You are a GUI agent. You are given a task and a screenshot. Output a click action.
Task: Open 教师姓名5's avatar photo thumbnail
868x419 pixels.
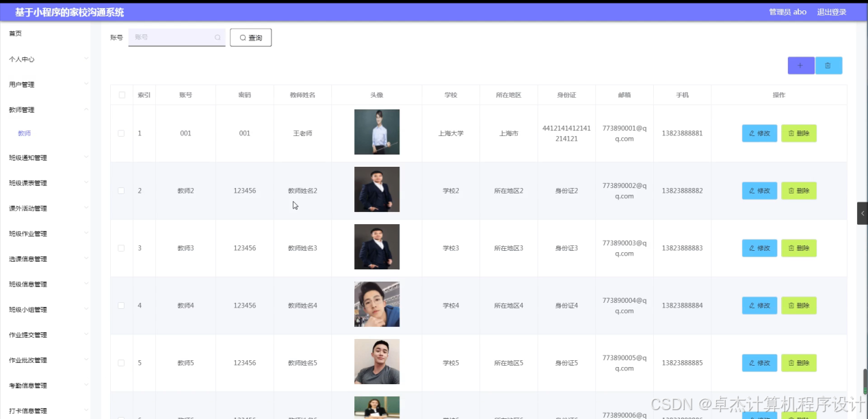pyautogui.click(x=377, y=362)
